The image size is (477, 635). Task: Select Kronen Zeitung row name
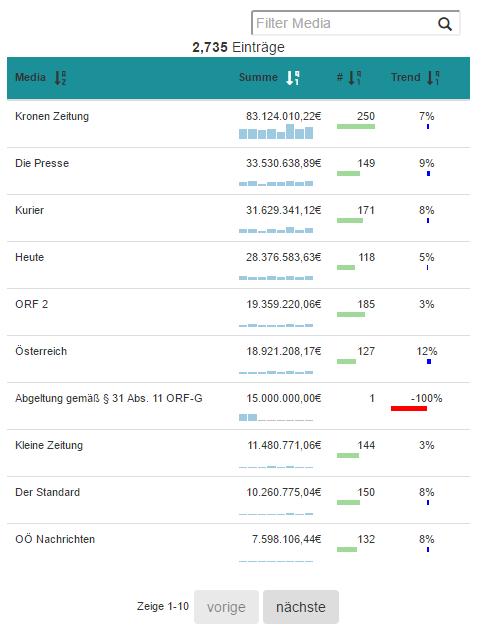(52, 116)
